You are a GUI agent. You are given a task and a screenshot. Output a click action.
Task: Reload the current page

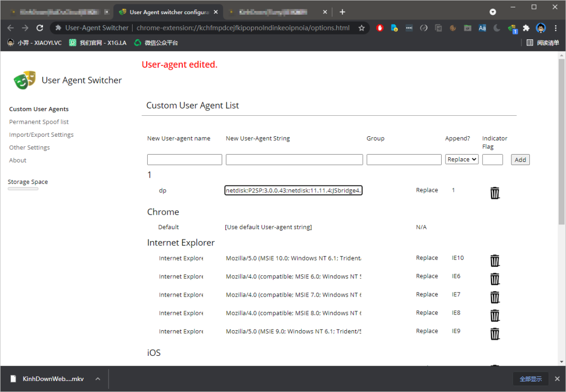coord(40,28)
